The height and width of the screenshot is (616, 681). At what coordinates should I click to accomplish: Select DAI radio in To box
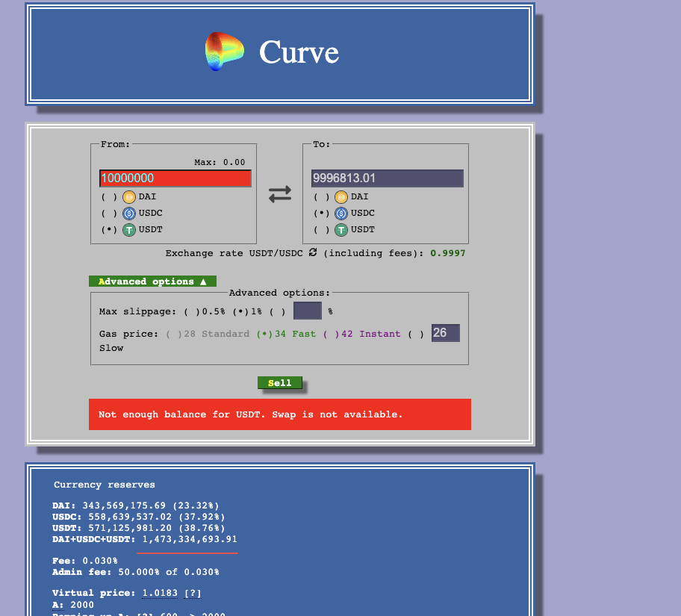(321, 197)
